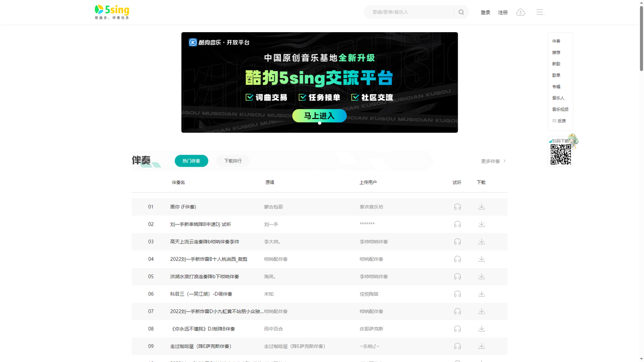Download 画你 (F伴奏) accompaniment
The height and width of the screenshot is (362, 644).
point(482,206)
